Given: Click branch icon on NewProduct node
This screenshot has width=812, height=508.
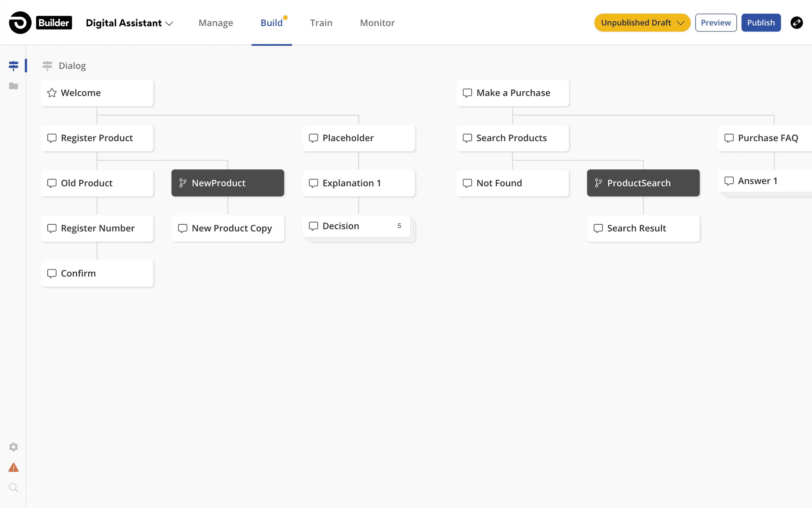Looking at the screenshot, I should pos(183,183).
